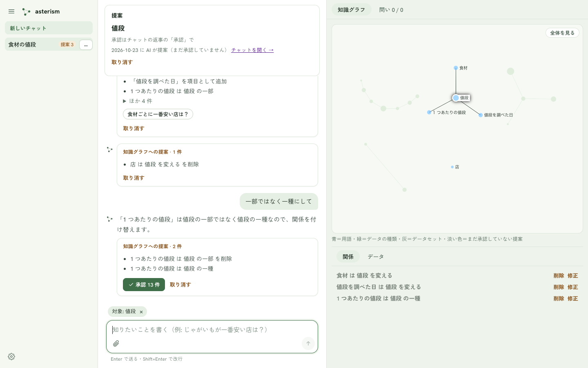This screenshot has width=588, height=368.
Task: Click 削除 for 値段を調べた日 relation
Action: click(559, 287)
